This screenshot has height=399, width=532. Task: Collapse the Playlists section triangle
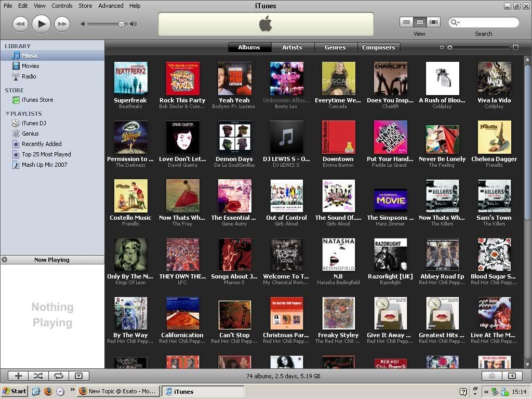click(x=7, y=114)
